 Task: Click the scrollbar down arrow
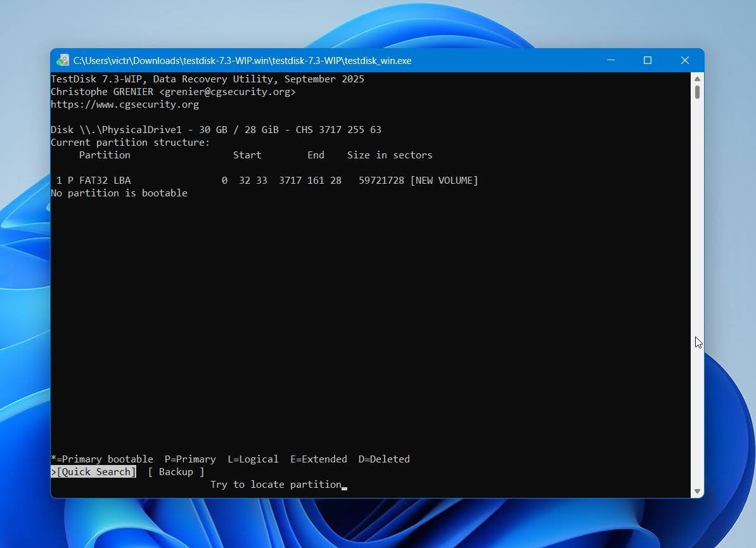(697, 491)
